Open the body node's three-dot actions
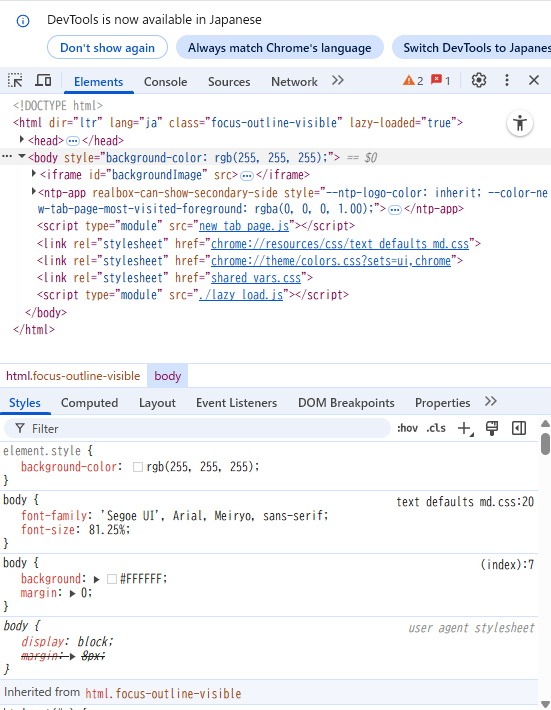The image size is (551, 710). pyautogui.click(x=7, y=157)
